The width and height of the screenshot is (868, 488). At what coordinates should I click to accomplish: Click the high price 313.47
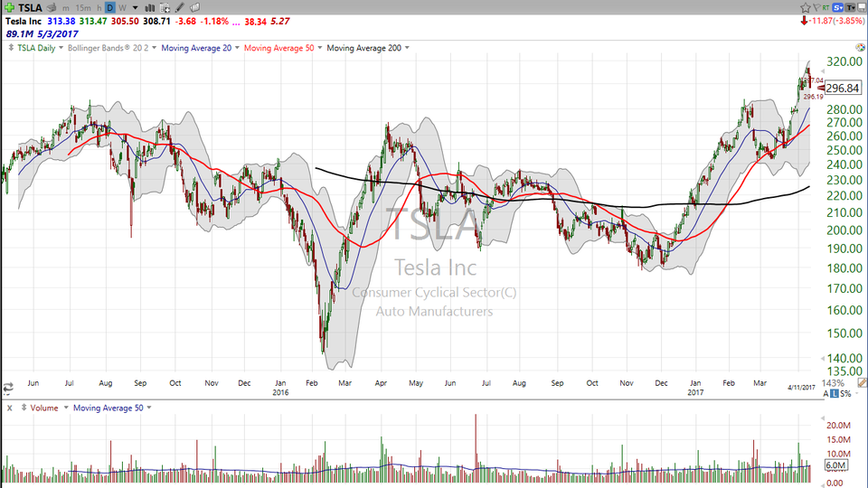(93, 21)
